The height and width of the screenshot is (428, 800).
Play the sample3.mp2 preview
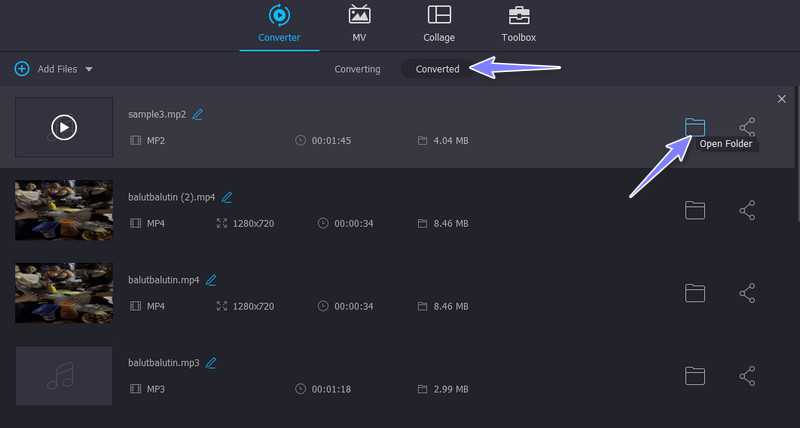pos(64,127)
